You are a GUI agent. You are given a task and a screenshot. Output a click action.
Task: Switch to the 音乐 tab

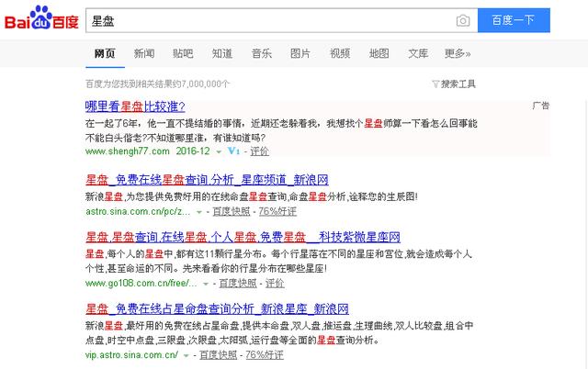pyautogui.click(x=261, y=53)
